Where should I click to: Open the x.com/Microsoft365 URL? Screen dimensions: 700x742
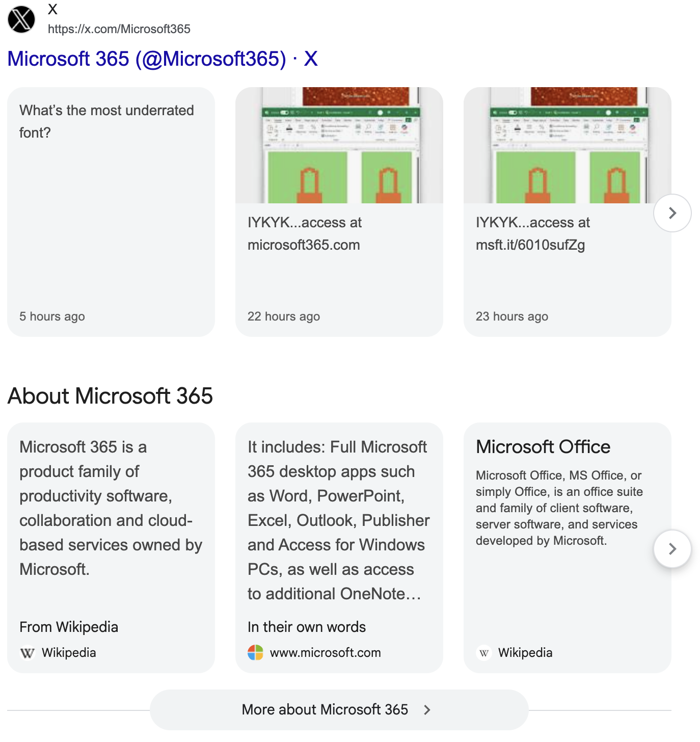(x=119, y=29)
